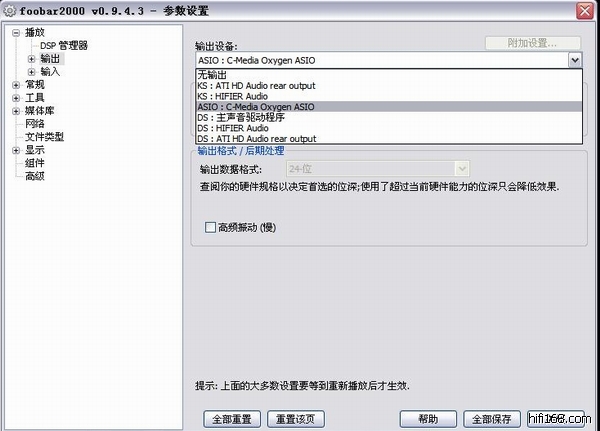The width and height of the screenshot is (600, 431).
Task: Open the 高级 settings page
Action: (35, 176)
